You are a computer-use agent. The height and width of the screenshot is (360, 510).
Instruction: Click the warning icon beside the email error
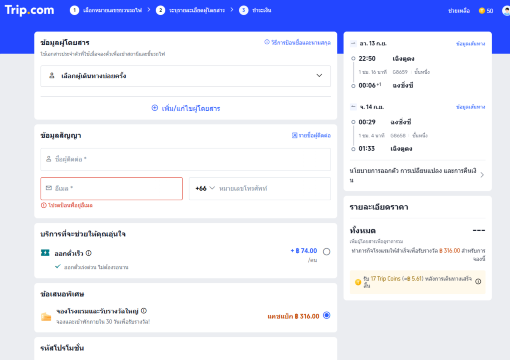(44, 205)
